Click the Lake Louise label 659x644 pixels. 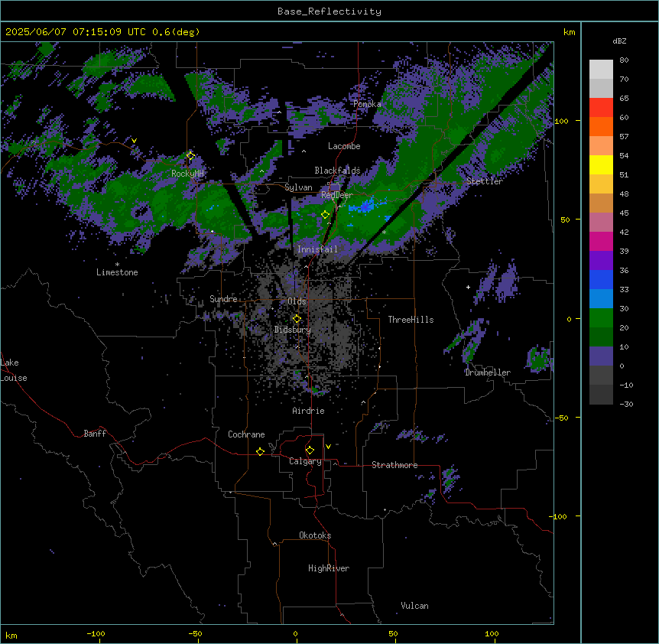click(x=14, y=370)
